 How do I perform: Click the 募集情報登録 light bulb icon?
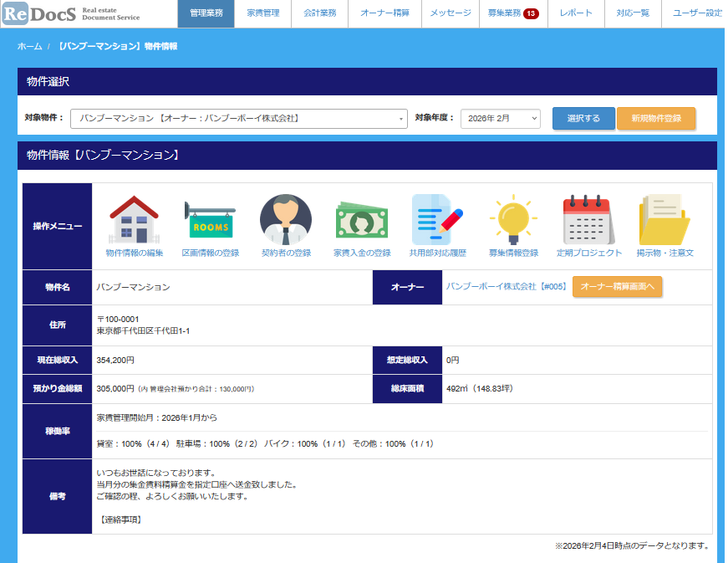513,220
